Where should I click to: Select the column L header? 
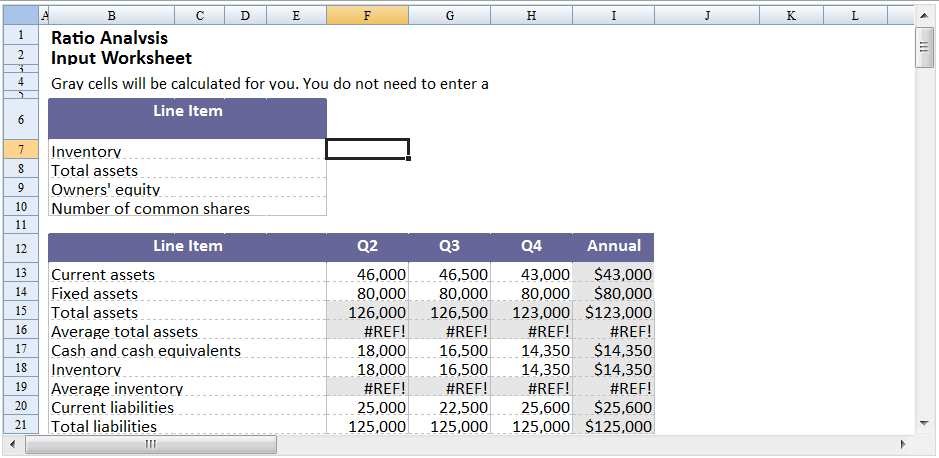854,15
